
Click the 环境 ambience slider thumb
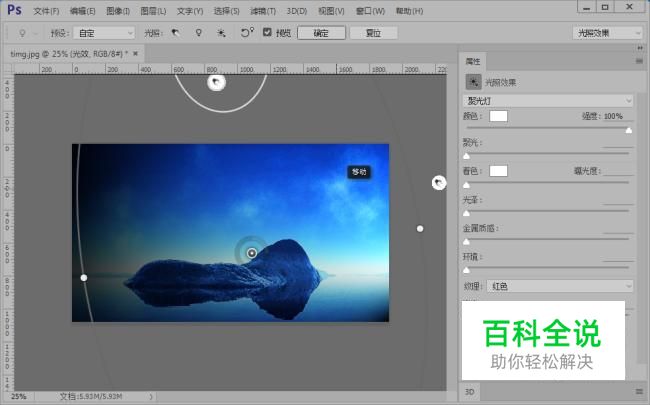[466, 270]
